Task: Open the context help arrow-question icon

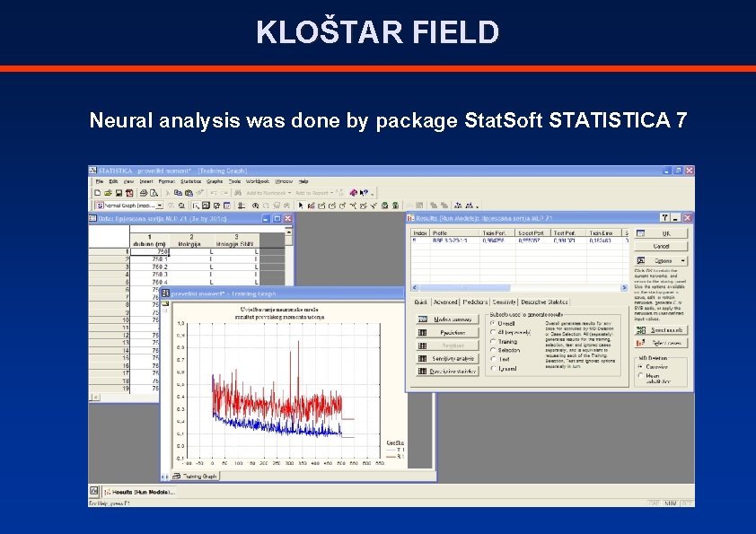Action: click(x=364, y=193)
